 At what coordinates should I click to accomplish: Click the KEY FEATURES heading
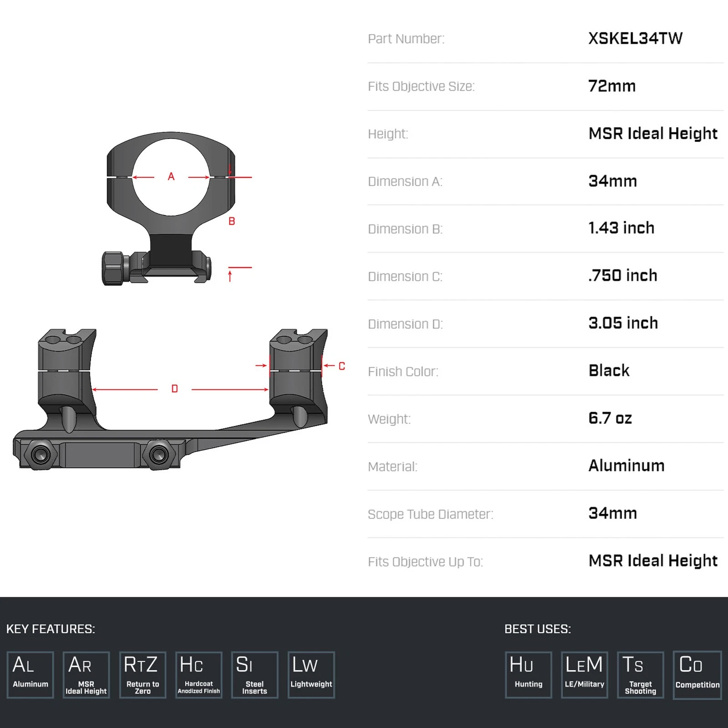[51, 629]
